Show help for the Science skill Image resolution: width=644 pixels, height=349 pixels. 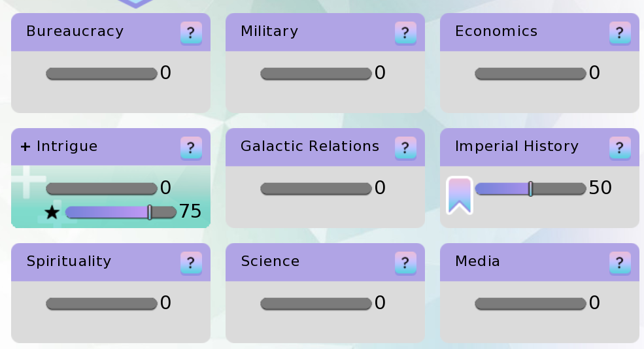tap(405, 263)
